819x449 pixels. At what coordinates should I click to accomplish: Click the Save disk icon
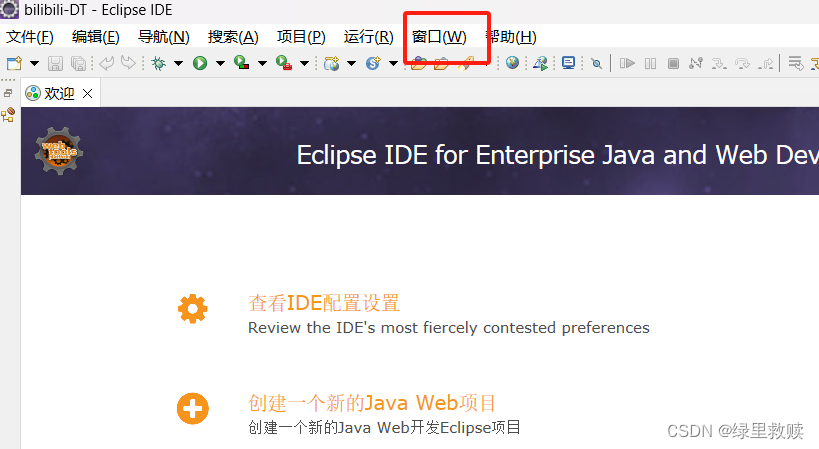click(x=55, y=64)
